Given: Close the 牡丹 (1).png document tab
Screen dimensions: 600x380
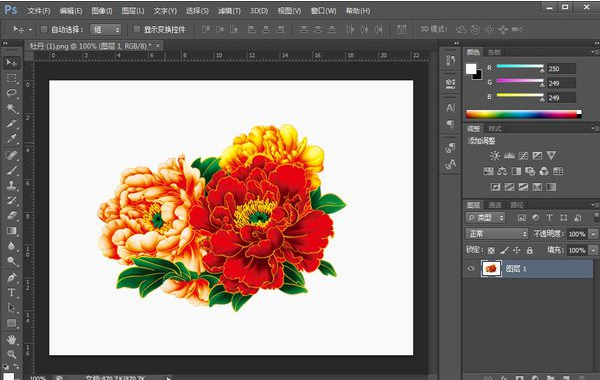Looking at the screenshot, I should 157,46.
